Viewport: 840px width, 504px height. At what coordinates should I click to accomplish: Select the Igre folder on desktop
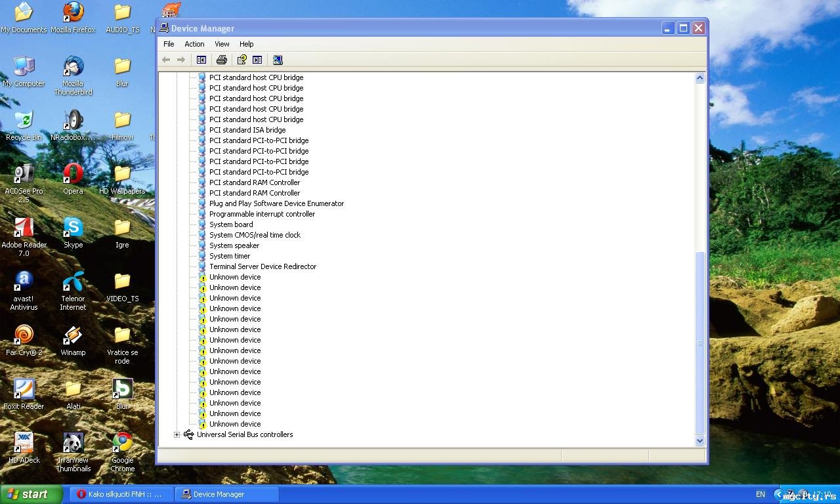[x=122, y=233]
